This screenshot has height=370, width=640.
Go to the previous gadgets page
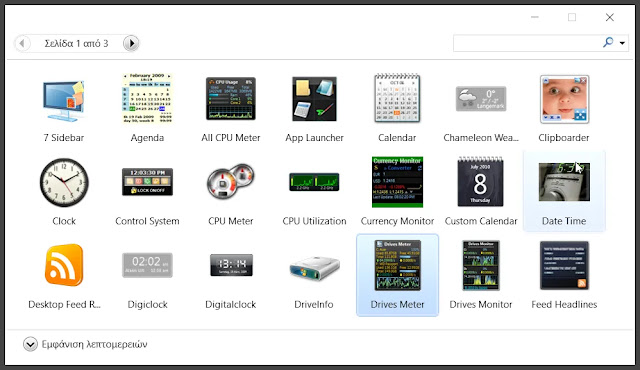point(22,43)
